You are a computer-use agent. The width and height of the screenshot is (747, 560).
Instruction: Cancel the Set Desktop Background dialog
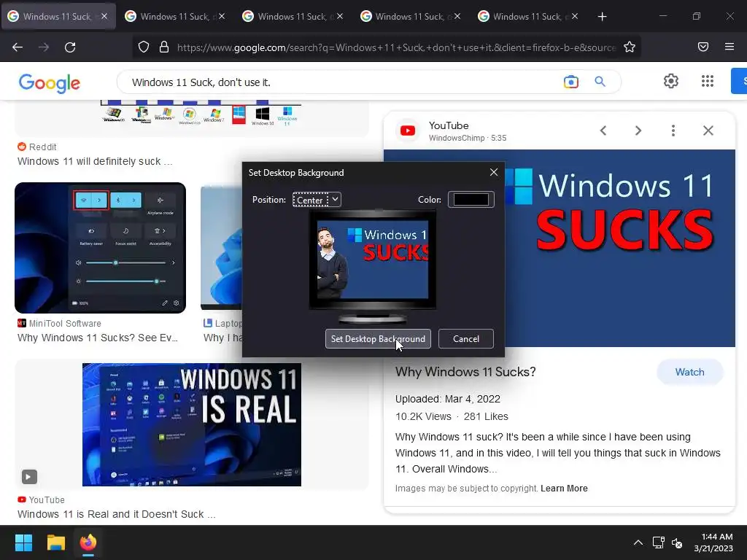(466, 338)
